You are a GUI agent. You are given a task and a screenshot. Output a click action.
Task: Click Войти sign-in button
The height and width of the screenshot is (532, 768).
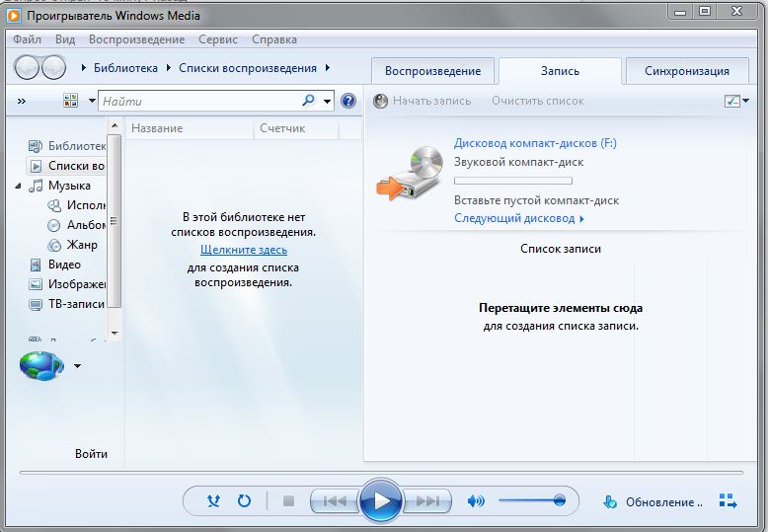click(x=91, y=454)
